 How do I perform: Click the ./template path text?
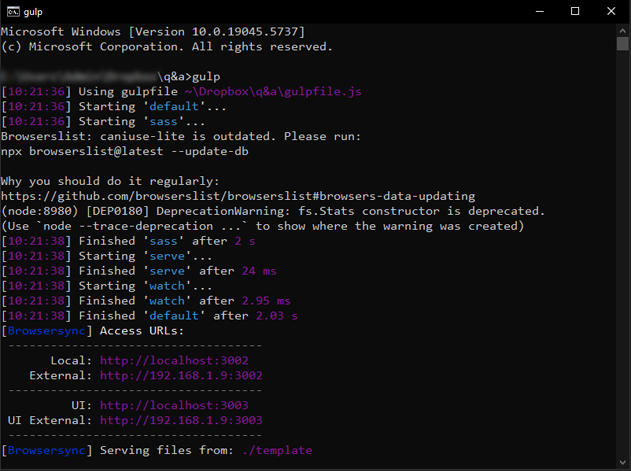pyautogui.click(x=277, y=450)
